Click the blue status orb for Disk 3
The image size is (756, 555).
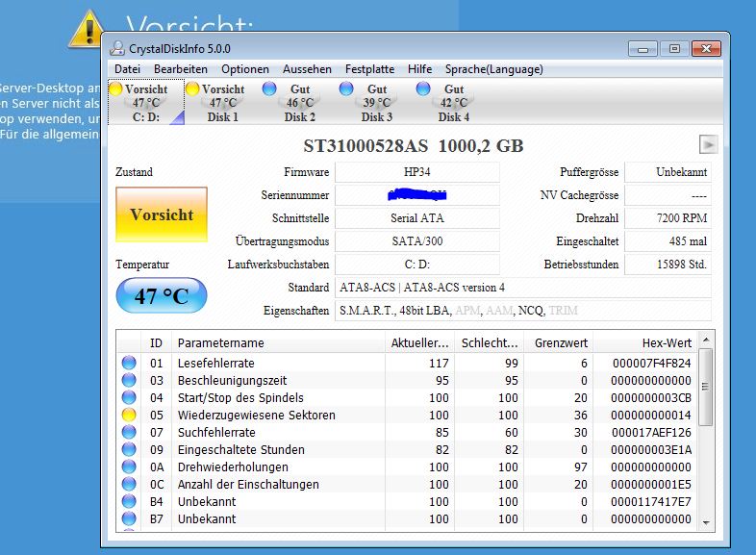coord(346,88)
